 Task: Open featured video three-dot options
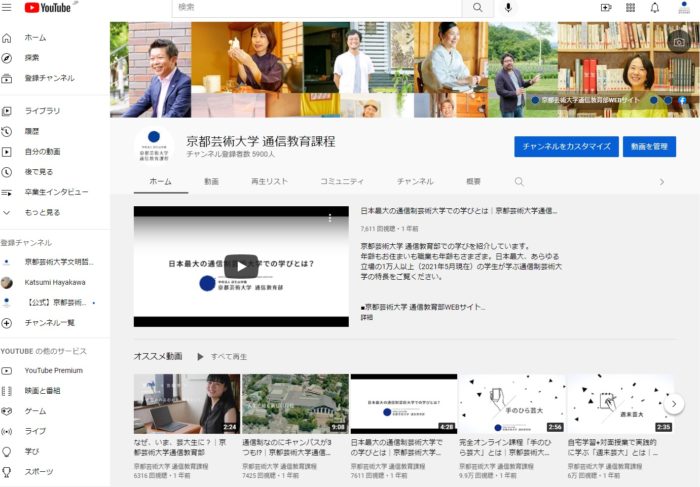[330, 218]
